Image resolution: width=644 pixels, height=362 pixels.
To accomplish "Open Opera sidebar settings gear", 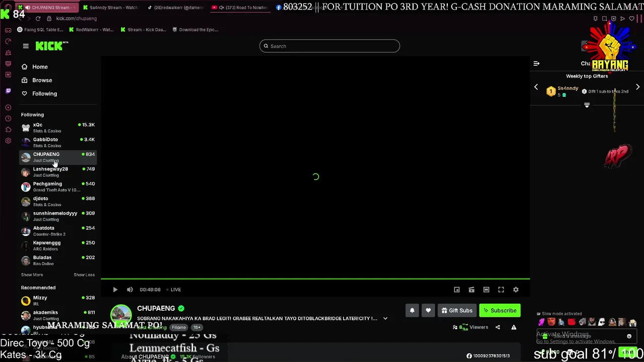I will (x=8, y=141).
